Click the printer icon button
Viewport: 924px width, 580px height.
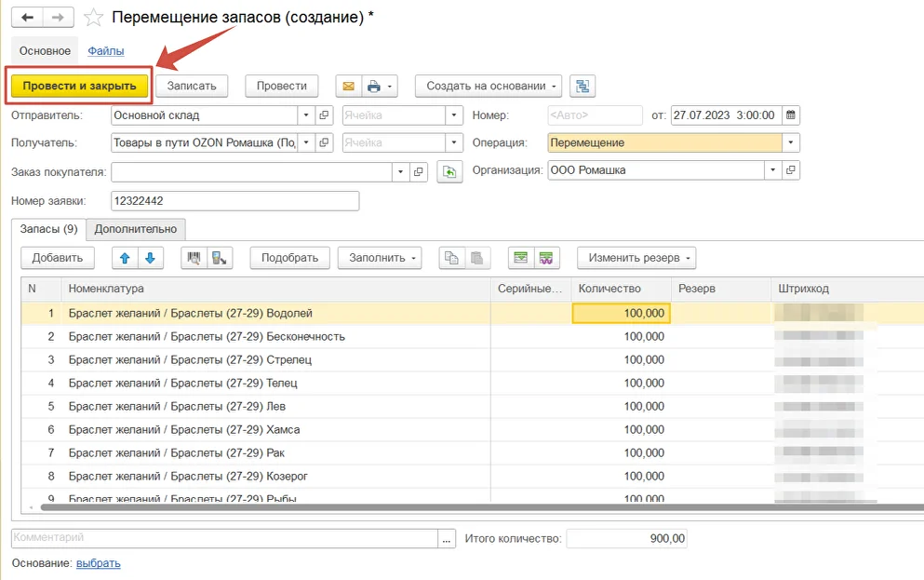coord(374,86)
